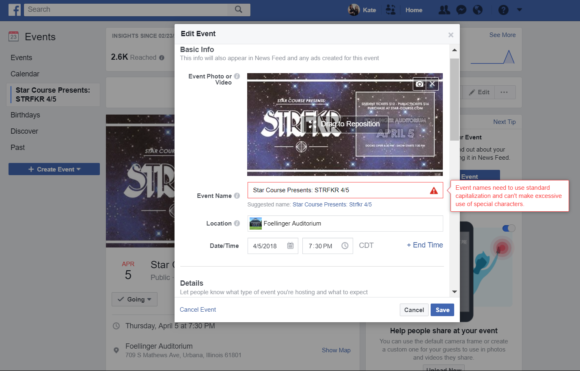Image resolution: width=580 pixels, height=371 pixels.
Task: Click the Facebook logo icon
Action: (x=14, y=10)
